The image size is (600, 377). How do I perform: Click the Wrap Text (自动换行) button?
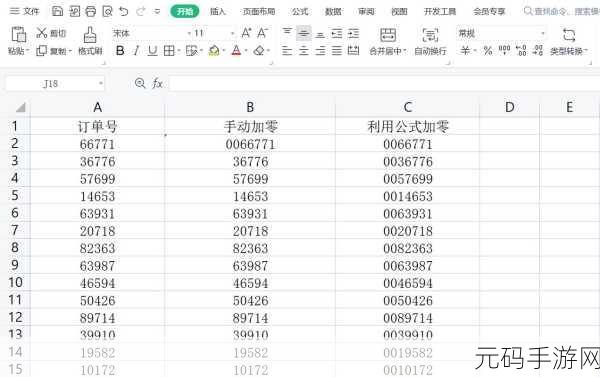[x=430, y=41]
